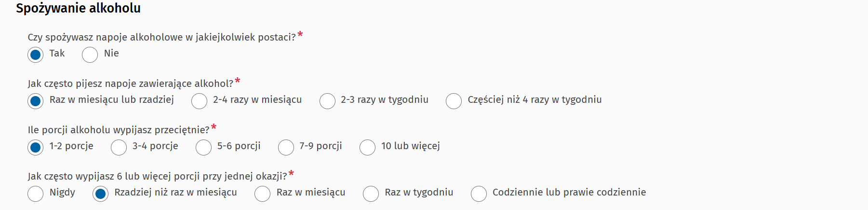Image resolution: width=868 pixels, height=210 pixels.
Task: Select 'Raz w miesiącu' binge frequency
Action: click(x=263, y=194)
